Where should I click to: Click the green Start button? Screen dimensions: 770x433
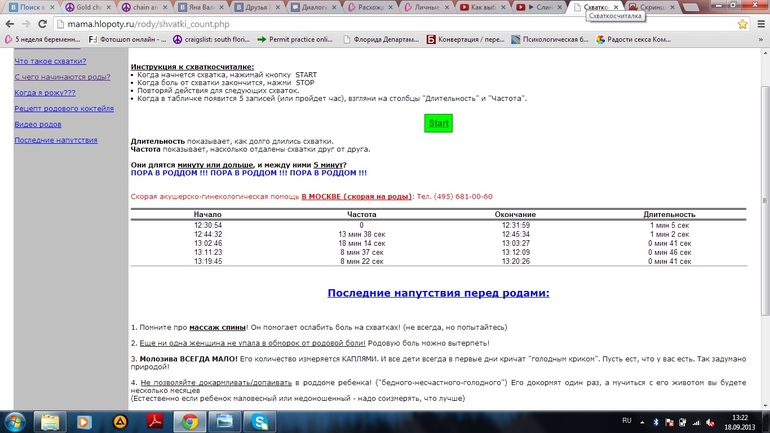click(438, 123)
